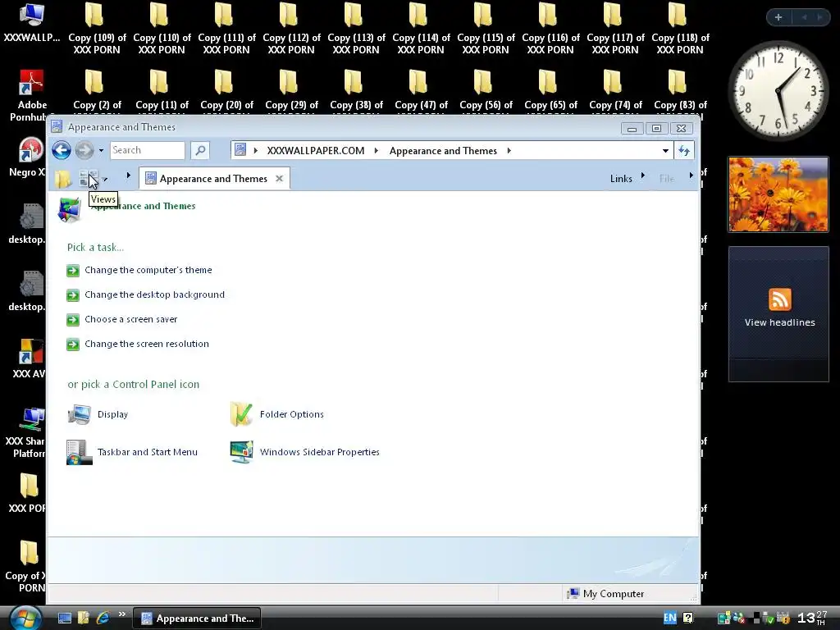840x630 pixels.
Task: Click View headlines in the feed gadget
Action: 779,322
